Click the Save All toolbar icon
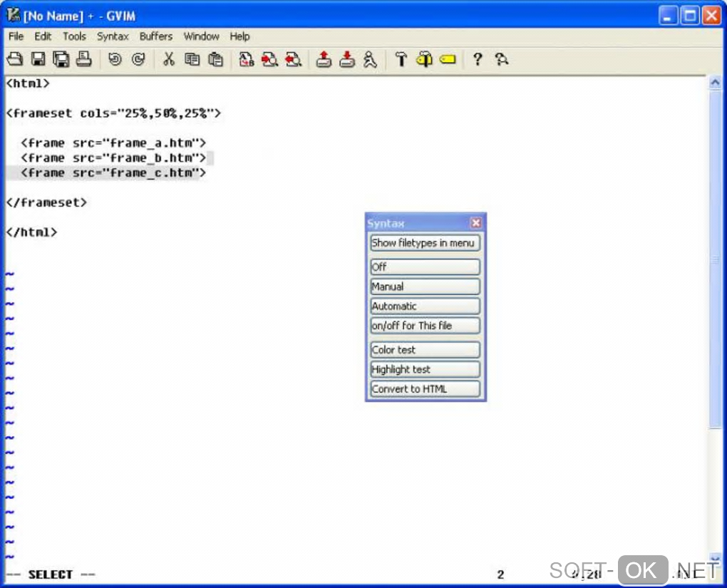 (61, 59)
